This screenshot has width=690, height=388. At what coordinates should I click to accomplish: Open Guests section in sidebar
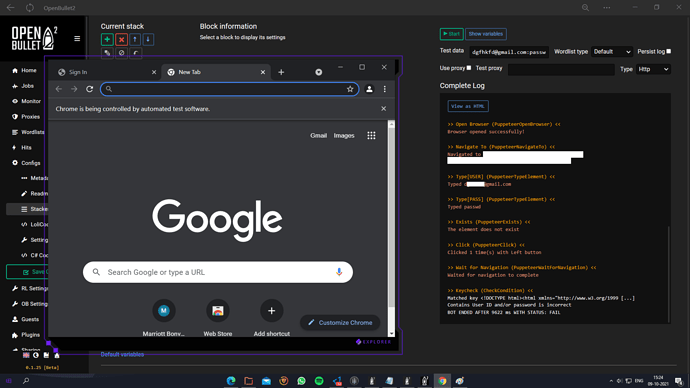pyautogui.click(x=26, y=319)
